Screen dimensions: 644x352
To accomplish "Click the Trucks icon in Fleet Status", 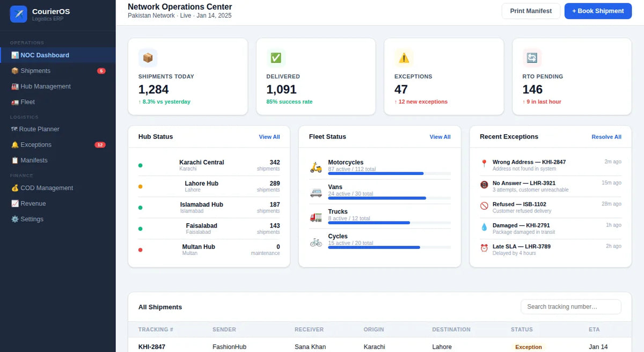I will tap(316, 217).
